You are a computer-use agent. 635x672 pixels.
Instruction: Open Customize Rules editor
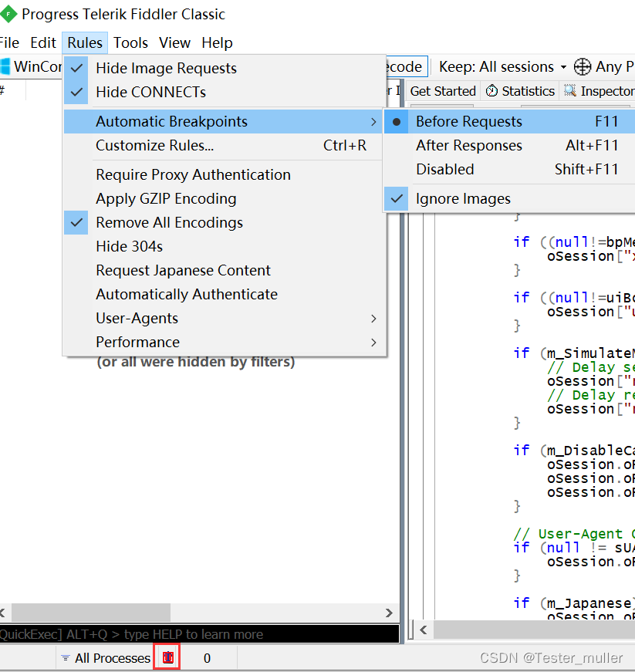[225, 145]
